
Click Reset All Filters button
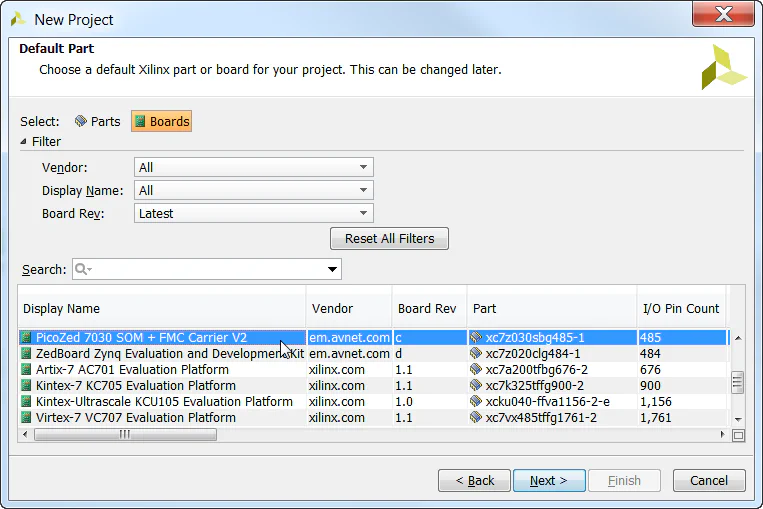(x=389, y=238)
